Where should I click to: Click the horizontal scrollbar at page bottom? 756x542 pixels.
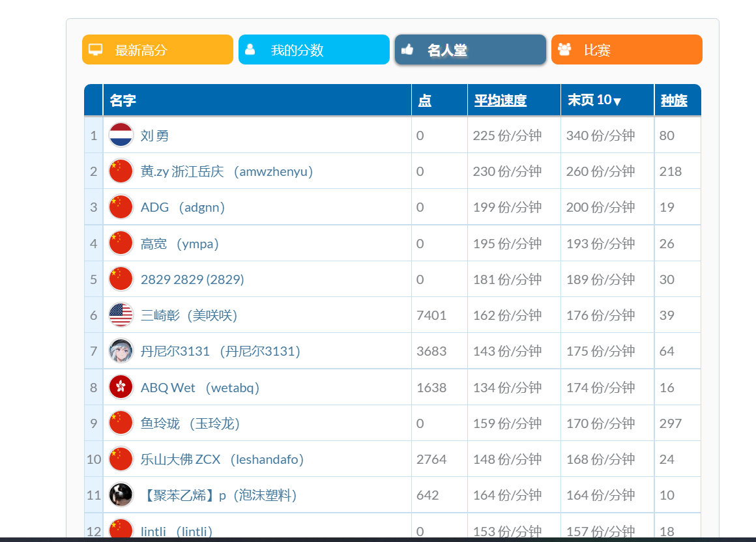[x=378, y=539]
